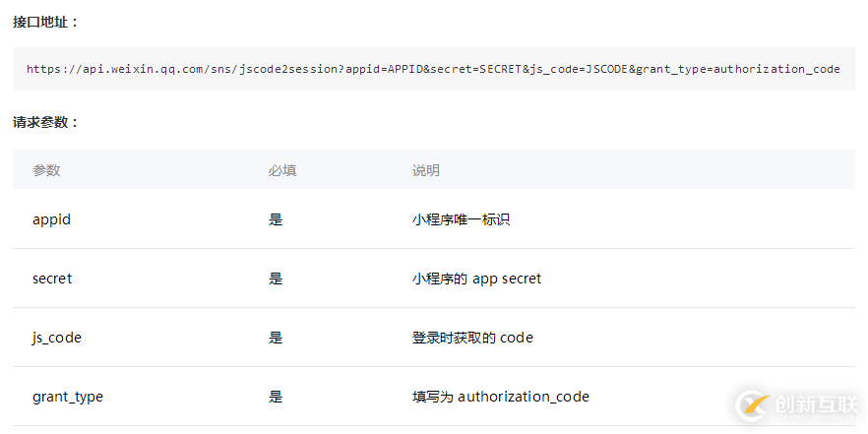Select the appid parameter name

tap(51, 219)
